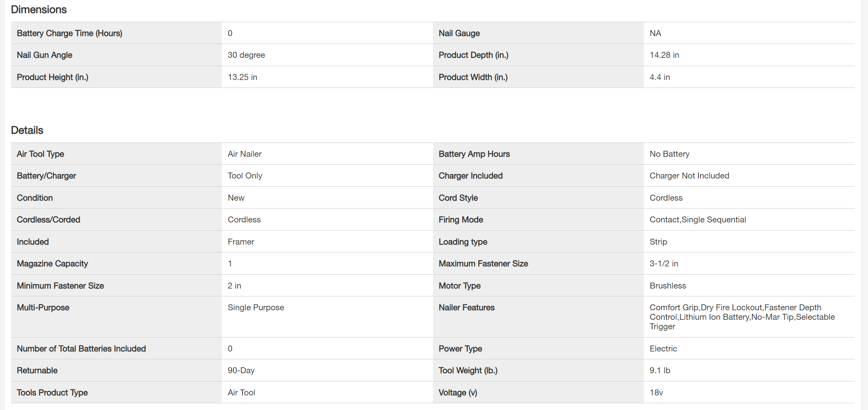Click the Product Depth 14.28 in value
The image size is (868, 410).
tap(664, 55)
